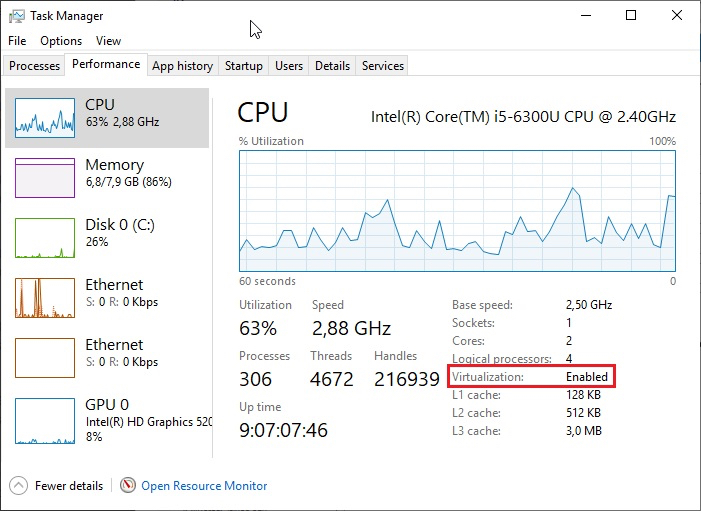
Task: Select the second Ethernet adapter entry
Action: click(108, 352)
